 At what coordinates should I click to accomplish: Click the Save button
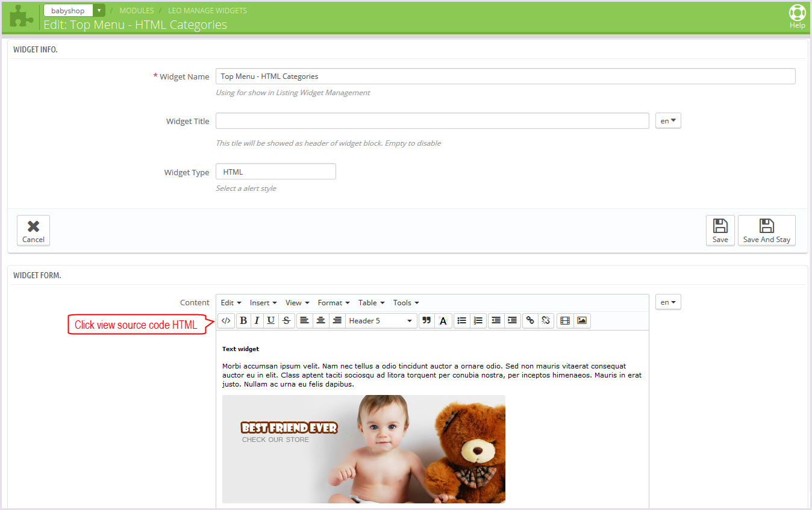(720, 231)
